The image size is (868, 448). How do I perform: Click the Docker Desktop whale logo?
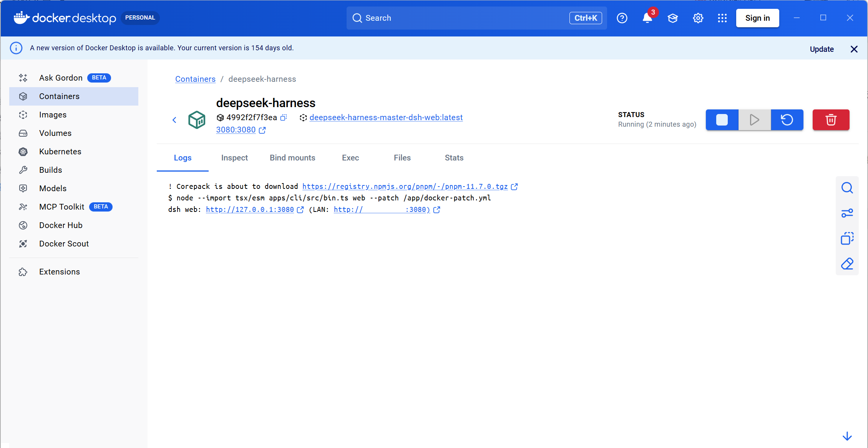tap(22, 18)
